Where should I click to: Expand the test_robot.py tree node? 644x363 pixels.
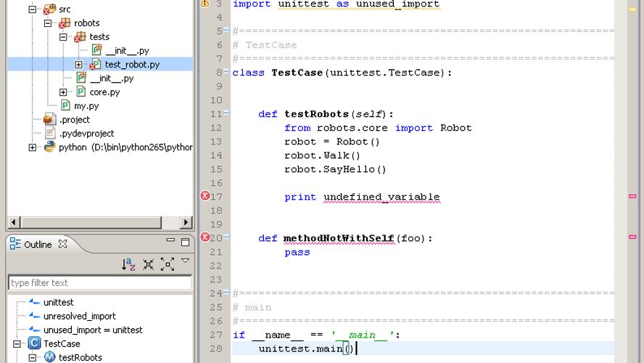[78, 65]
